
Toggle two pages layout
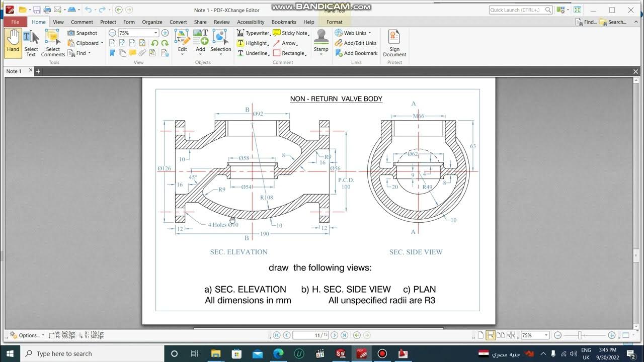[x=501, y=335]
